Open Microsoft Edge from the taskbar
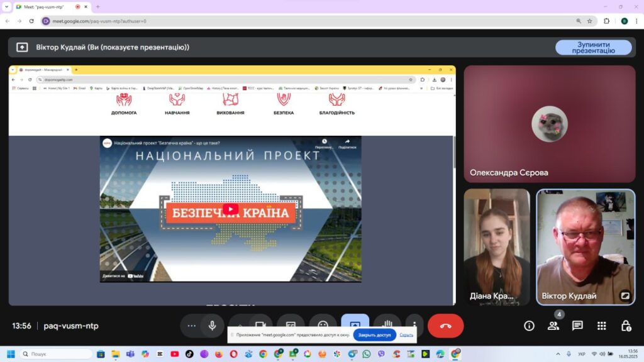Screen dimensions: 644x362 tap(440, 354)
